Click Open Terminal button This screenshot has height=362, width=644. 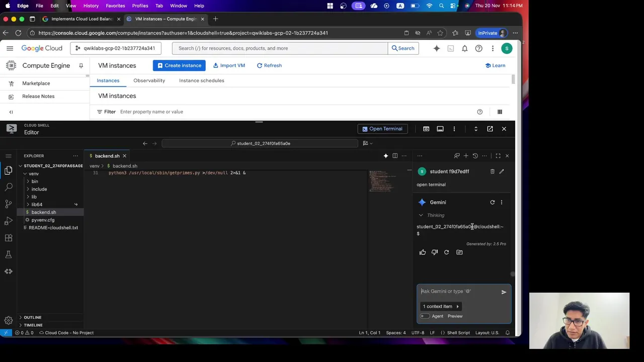(x=382, y=129)
